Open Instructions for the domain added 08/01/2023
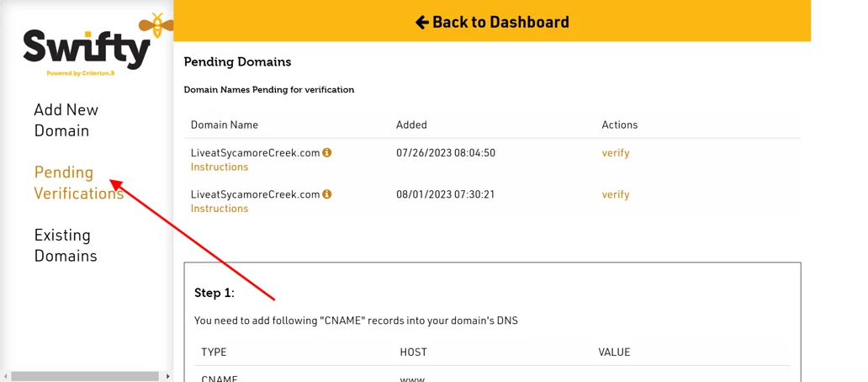 220,209
